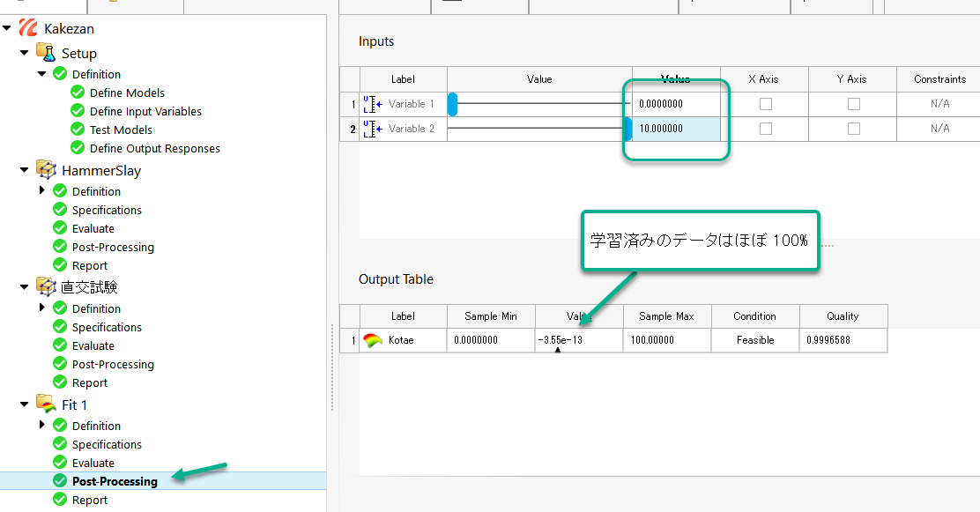
Task: Click the Variable 1 input variable icon
Action: tap(371, 104)
